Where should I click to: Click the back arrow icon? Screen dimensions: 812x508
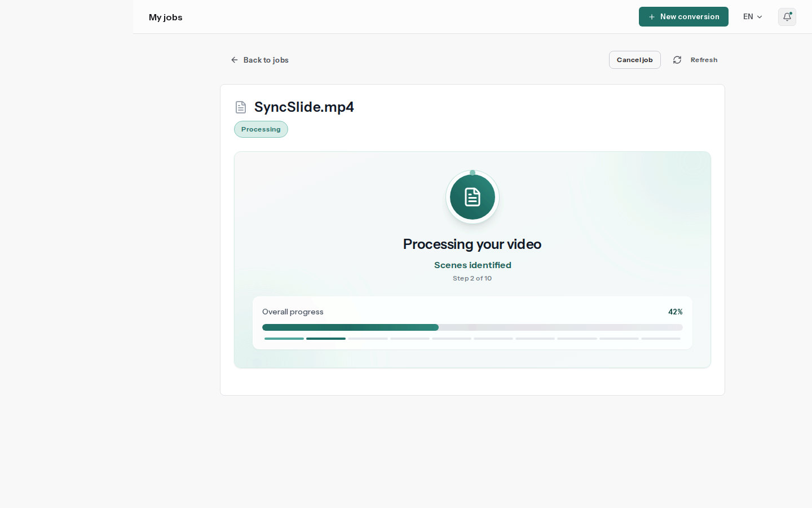point(235,60)
